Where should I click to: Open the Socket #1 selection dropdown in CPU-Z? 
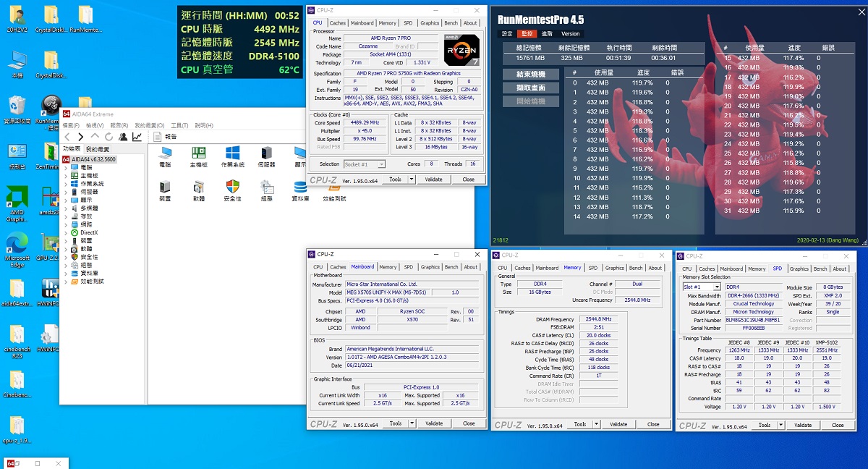coord(365,164)
